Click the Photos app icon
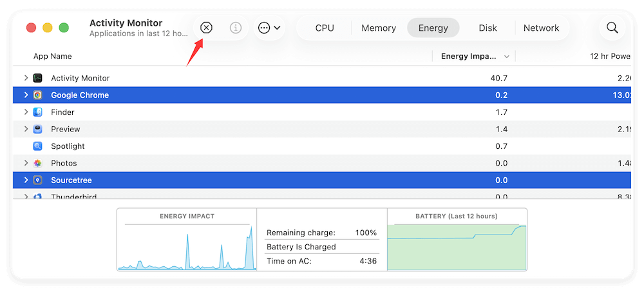The height and width of the screenshot is (290, 644). click(x=38, y=163)
